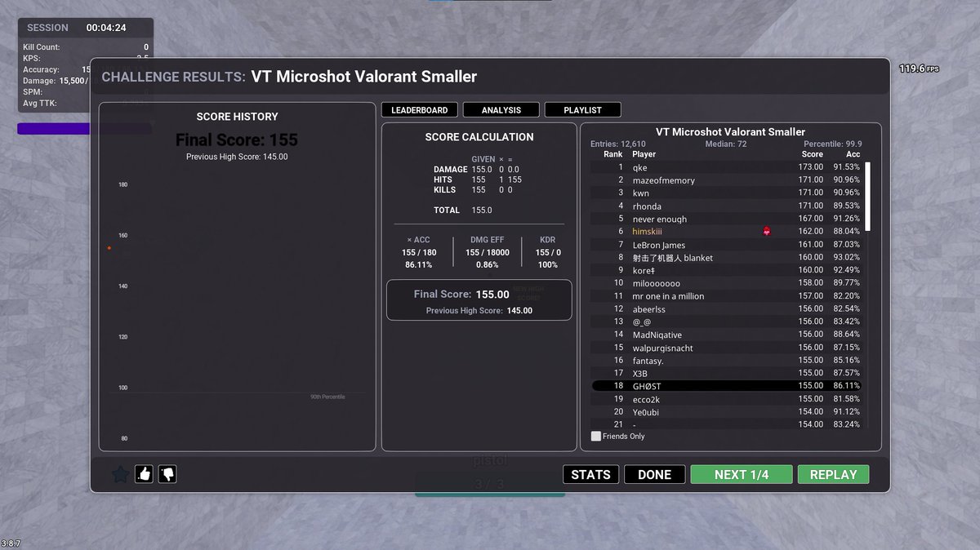This screenshot has width=980, height=550.
Task: Select leaderboard row for walpurqisnacht
Action: [727, 348]
